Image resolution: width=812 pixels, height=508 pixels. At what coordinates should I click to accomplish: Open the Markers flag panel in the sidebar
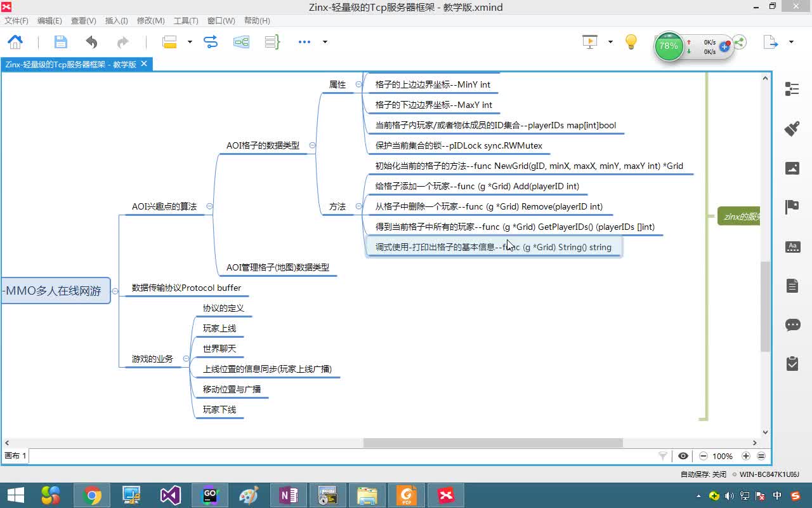click(x=792, y=207)
